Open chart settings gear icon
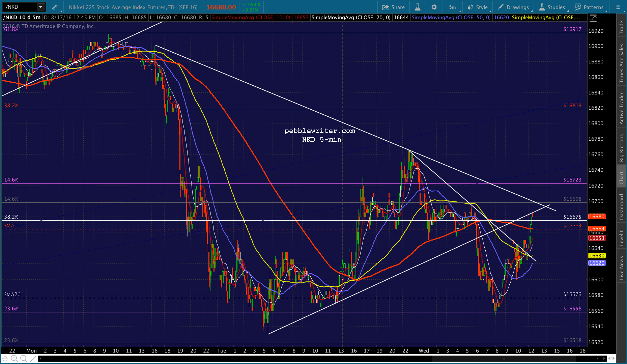 pyautogui.click(x=434, y=7)
